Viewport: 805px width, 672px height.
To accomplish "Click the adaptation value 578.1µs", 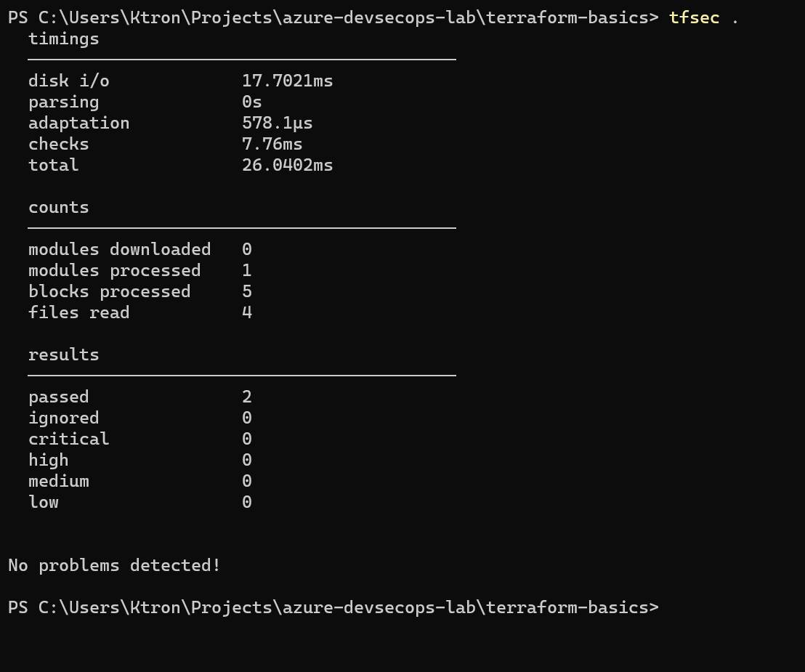I will 277,124.
